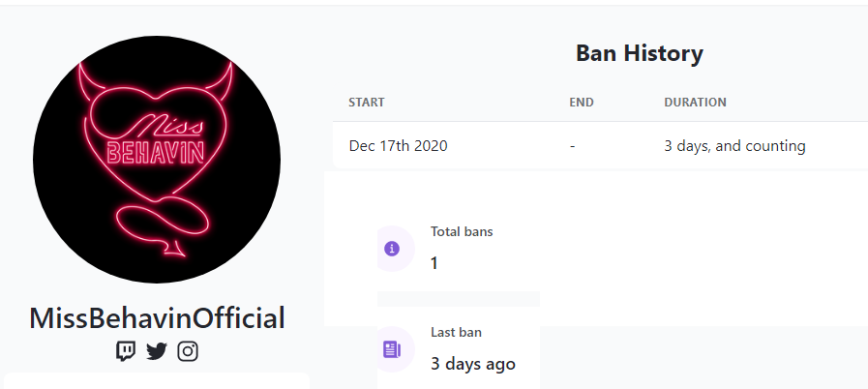Sort the table by START column header
Viewport: 868px width, 389px height.
[x=367, y=103]
